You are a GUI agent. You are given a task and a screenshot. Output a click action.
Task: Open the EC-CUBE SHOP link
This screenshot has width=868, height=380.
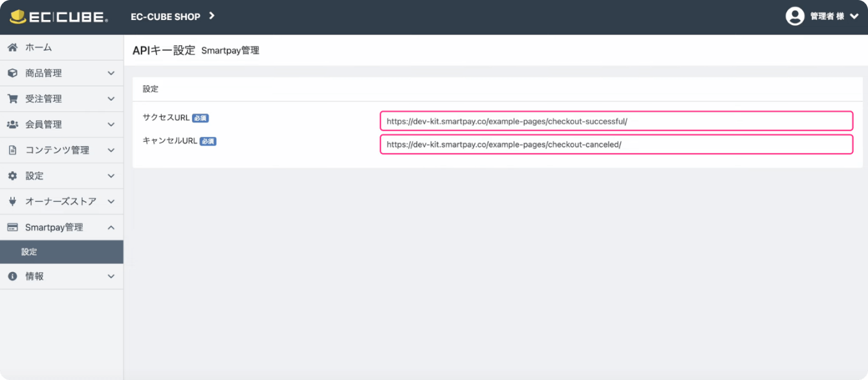[x=166, y=16]
